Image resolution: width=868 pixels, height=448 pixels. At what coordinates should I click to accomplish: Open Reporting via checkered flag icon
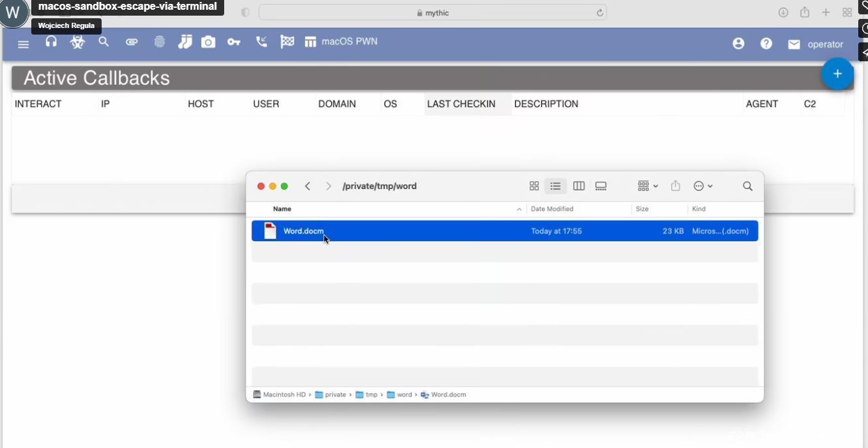(x=287, y=42)
